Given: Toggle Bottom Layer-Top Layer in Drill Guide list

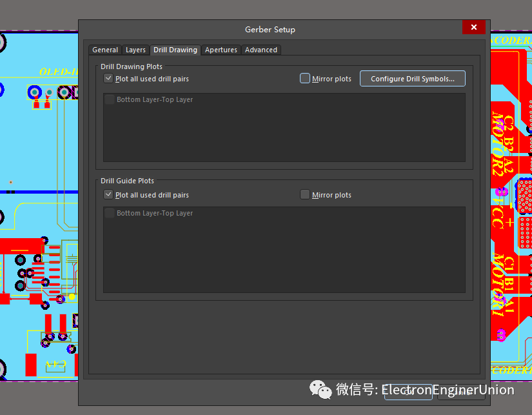Looking at the screenshot, I should pos(110,214).
